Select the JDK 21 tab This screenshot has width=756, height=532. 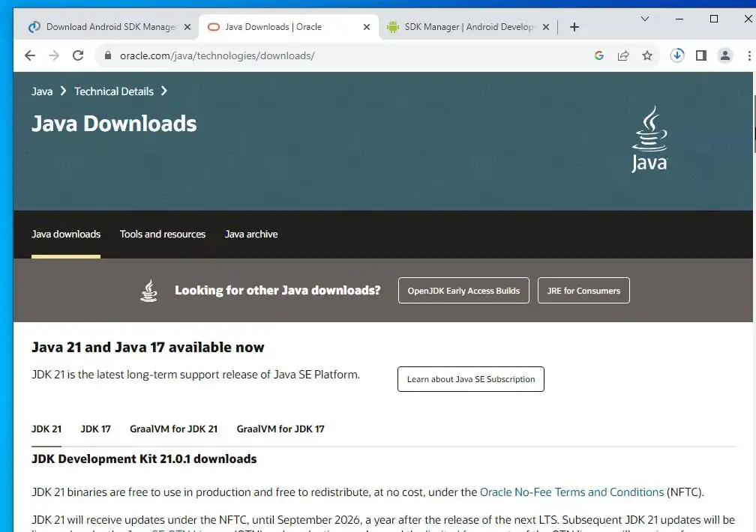click(x=46, y=429)
